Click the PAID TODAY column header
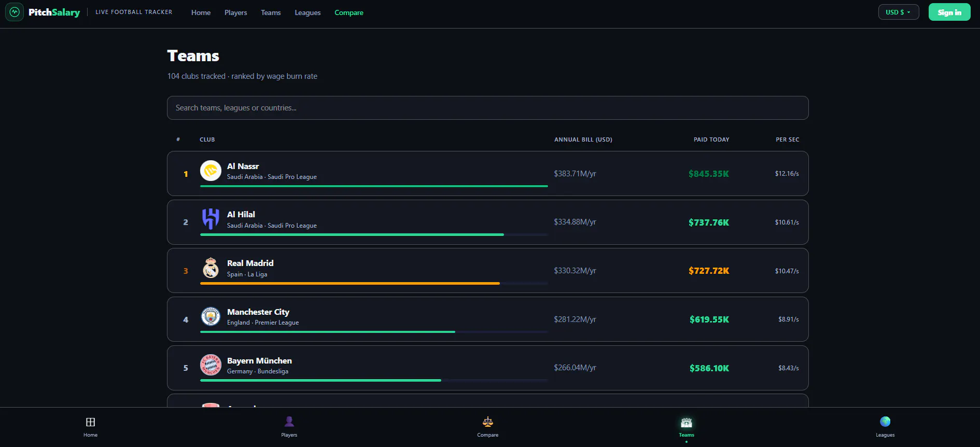 coord(711,139)
